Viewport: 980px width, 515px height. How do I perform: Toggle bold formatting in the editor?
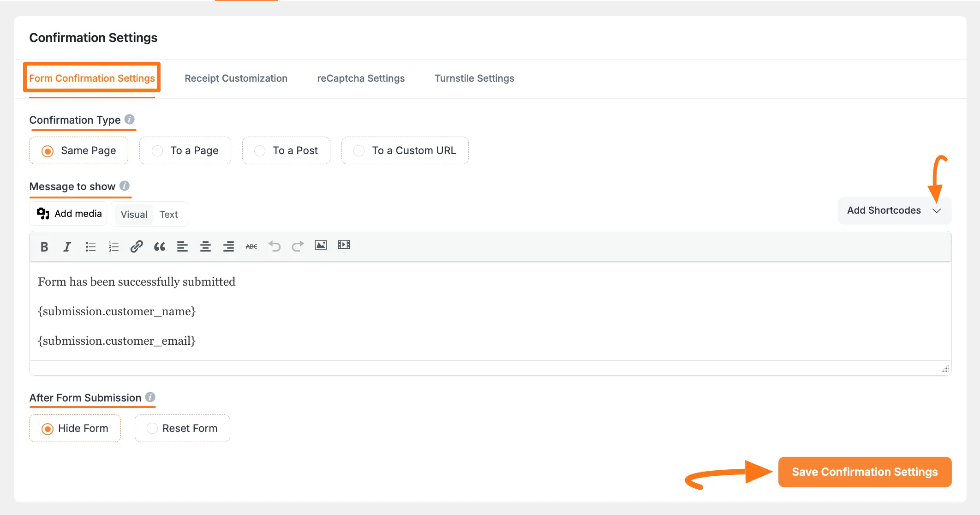coord(44,246)
